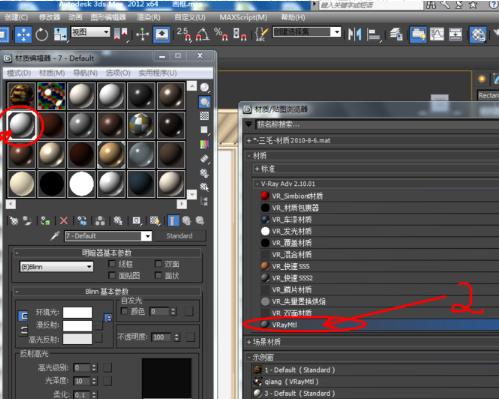Click the Mirror tool icon
499x399 pixels.
point(354,34)
